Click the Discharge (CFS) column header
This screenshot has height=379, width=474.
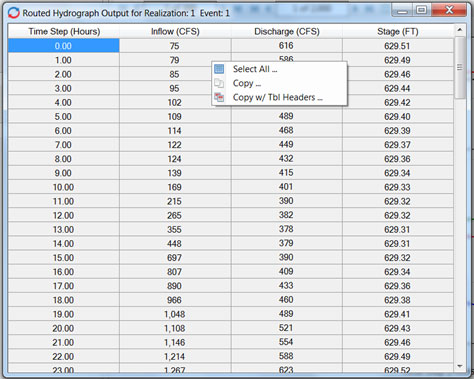click(x=287, y=31)
